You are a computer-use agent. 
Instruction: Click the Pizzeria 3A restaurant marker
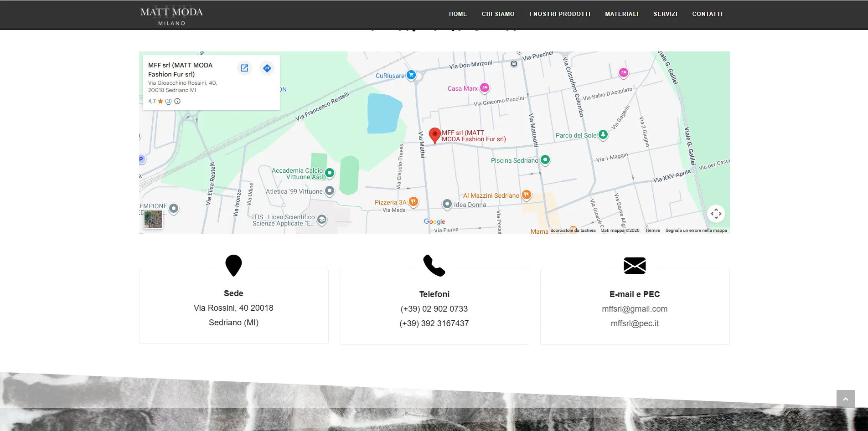click(413, 201)
